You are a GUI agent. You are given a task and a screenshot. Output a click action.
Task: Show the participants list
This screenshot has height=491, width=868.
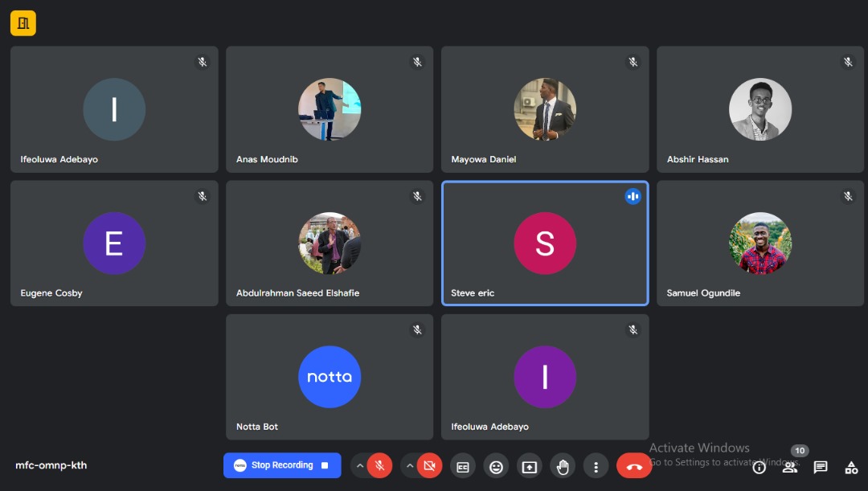tap(790, 467)
